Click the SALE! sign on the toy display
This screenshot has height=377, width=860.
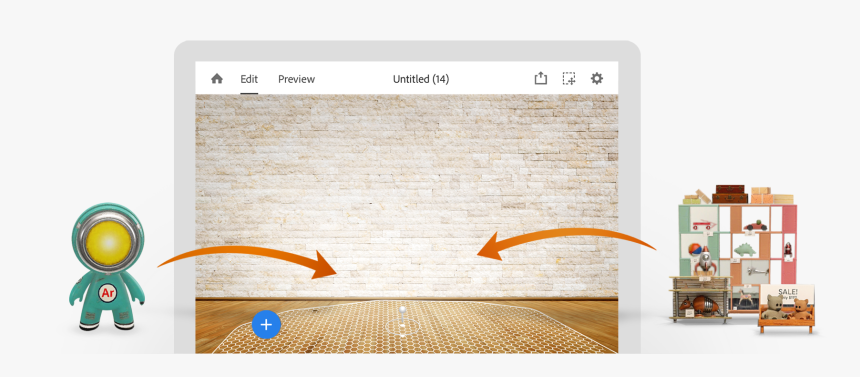(787, 293)
